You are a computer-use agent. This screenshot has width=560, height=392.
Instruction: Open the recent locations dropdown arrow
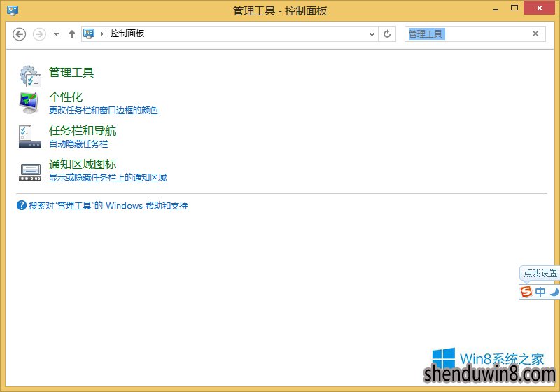point(56,34)
